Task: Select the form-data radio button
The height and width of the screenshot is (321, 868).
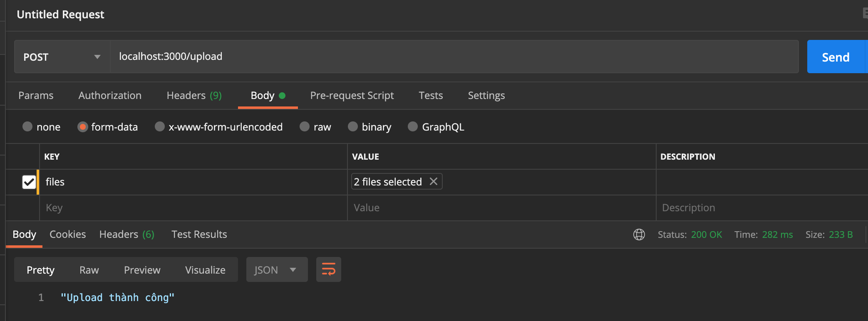Action: click(82, 126)
